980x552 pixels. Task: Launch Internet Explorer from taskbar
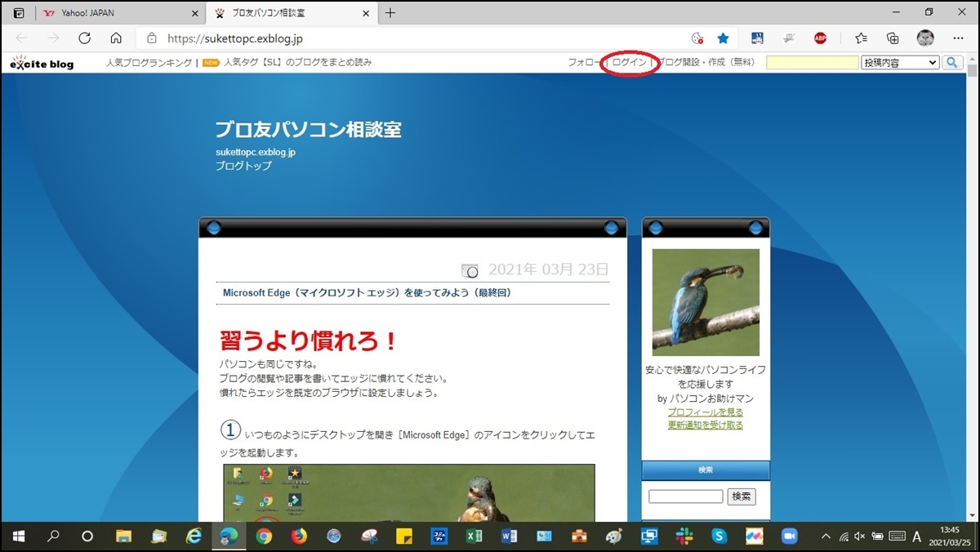[194, 536]
